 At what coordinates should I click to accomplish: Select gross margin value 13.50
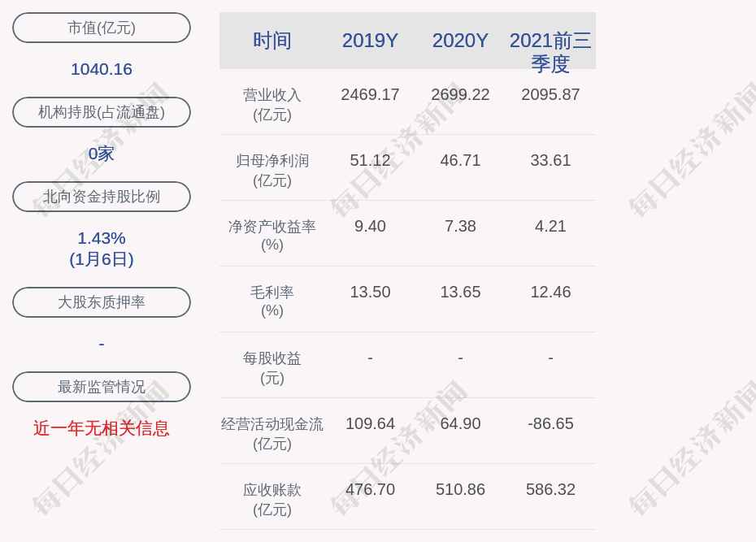pyautogui.click(x=370, y=292)
